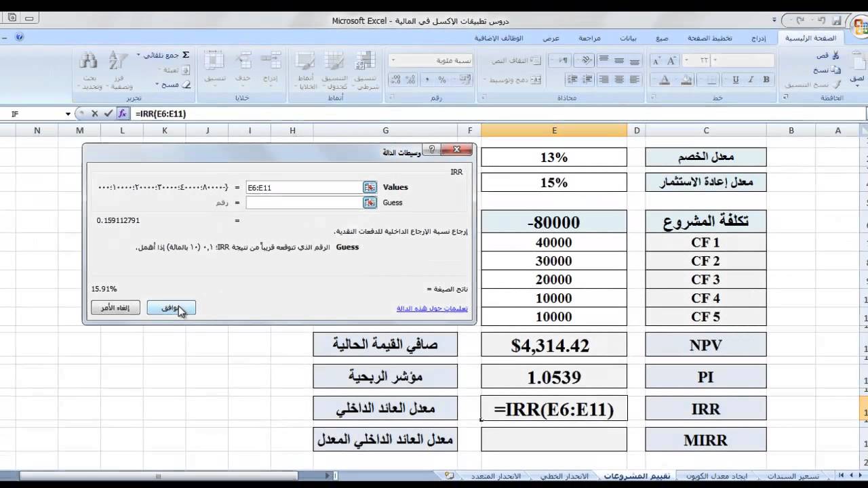The image size is (868, 488).
Task: Click the formula bar Enter checkmark
Action: click(108, 114)
